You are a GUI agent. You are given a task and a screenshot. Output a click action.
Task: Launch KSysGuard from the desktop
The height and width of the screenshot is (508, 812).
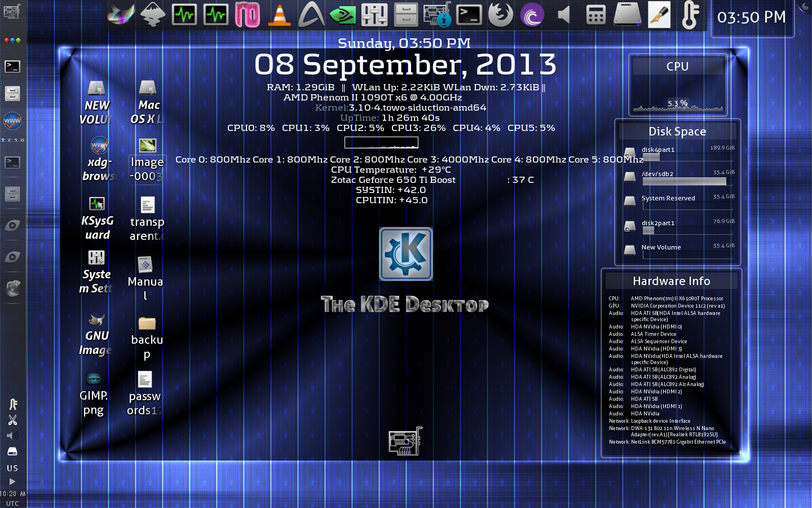(x=97, y=218)
